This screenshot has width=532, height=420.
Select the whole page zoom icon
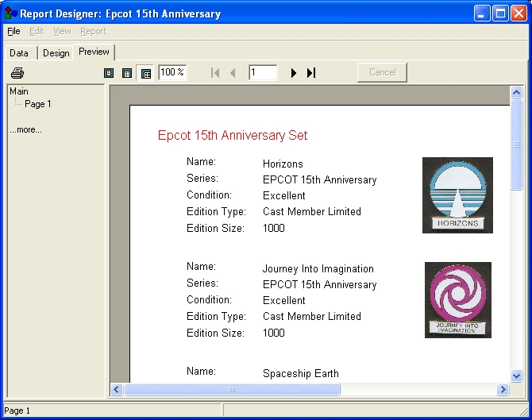click(x=110, y=73)
